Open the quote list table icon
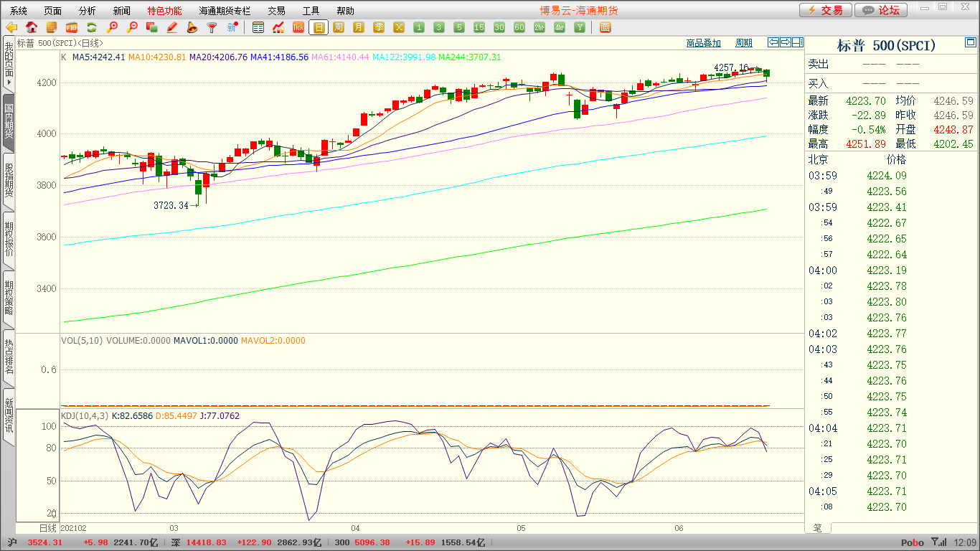 pos(258,28)
